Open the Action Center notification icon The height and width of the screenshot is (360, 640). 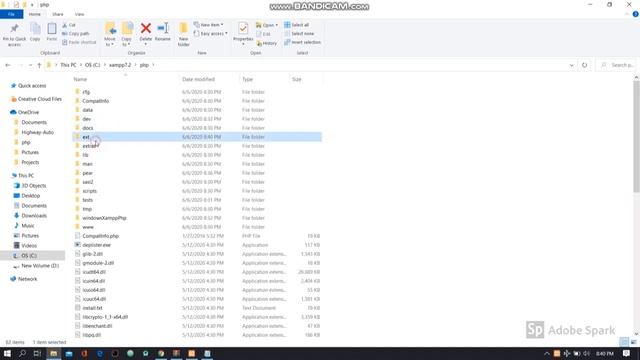(627, 353)
